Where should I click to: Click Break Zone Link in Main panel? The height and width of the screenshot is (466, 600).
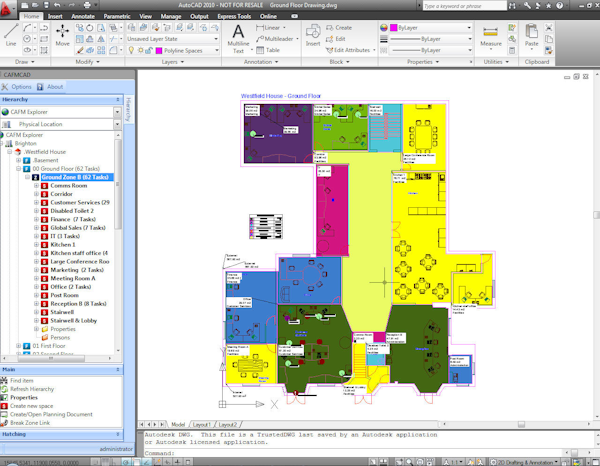coord(30,422)
